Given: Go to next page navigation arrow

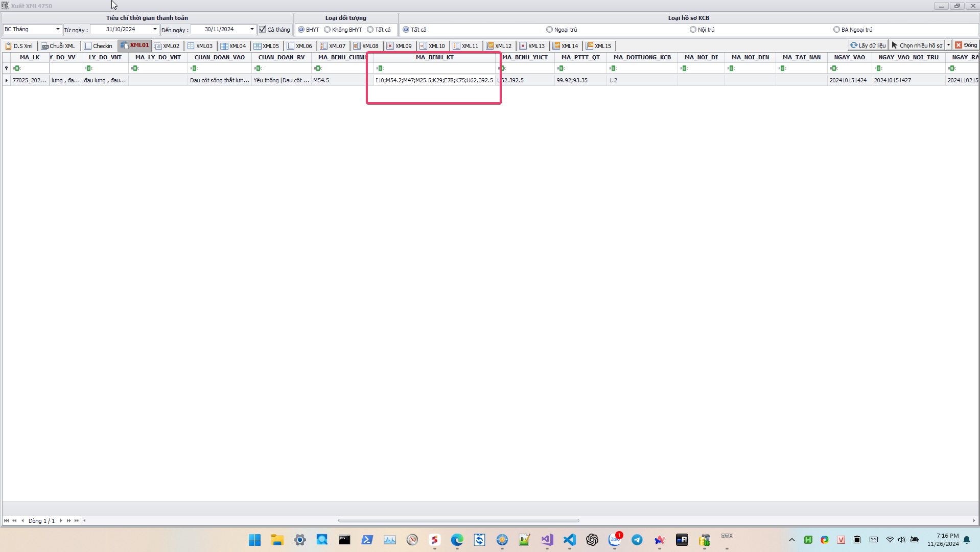Looking at the screenshot, I should tap(68, 521).
